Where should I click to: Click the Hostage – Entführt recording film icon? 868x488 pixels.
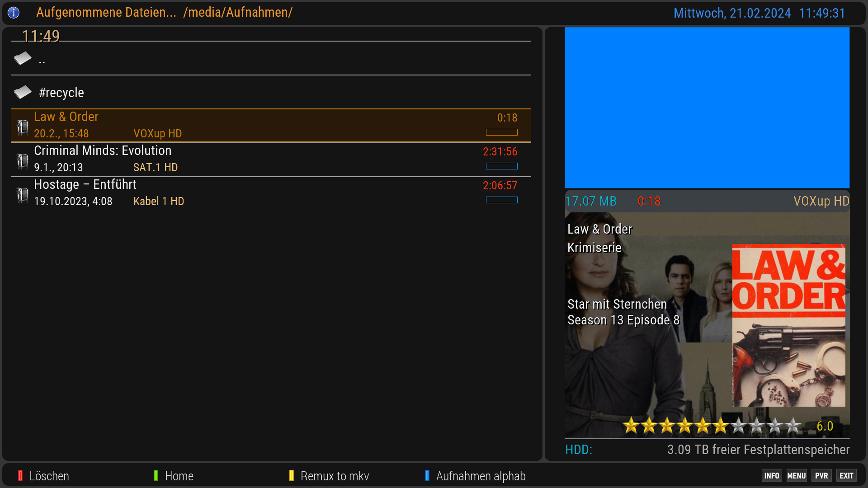pos(23,195)
